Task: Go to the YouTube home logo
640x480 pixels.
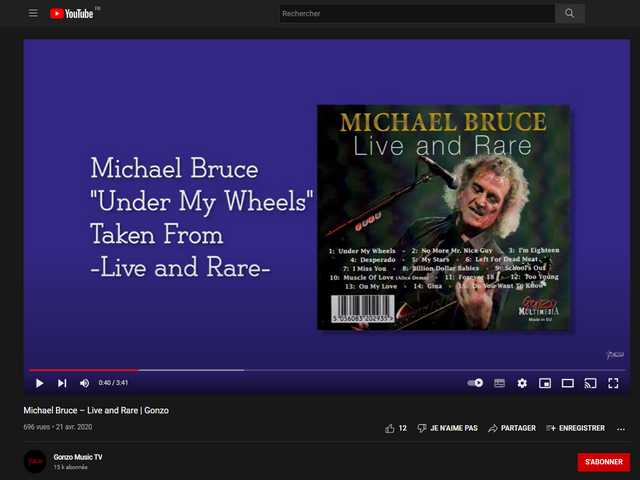Action: pos(71,13)
